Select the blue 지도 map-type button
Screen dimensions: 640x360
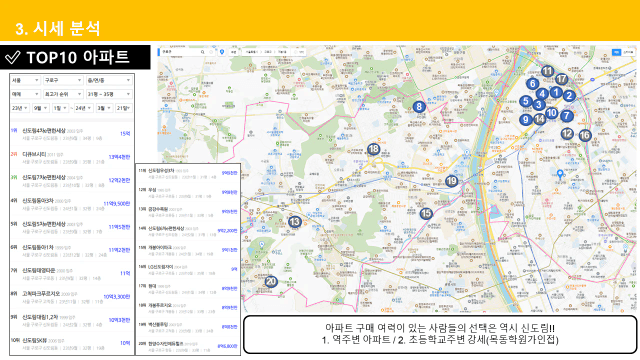[616, 52]
